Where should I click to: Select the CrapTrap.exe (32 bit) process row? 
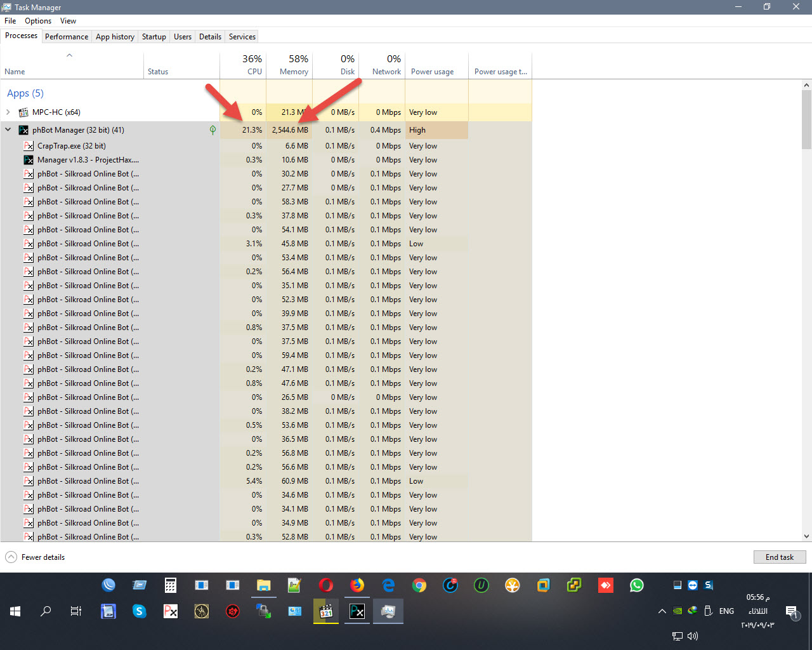click(72, 146)
